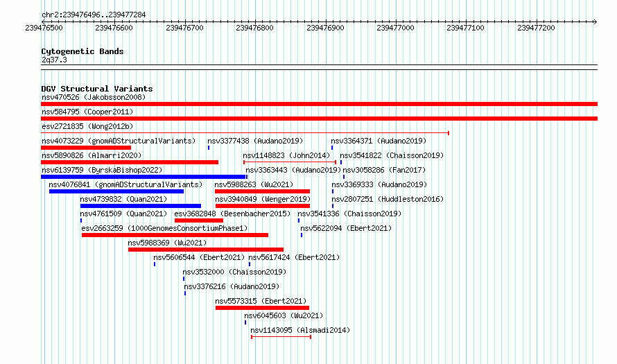The width and height of the screenshot is (617, 364).
Task: Click ruler position 239476500
Action: [x=44, y=28]
